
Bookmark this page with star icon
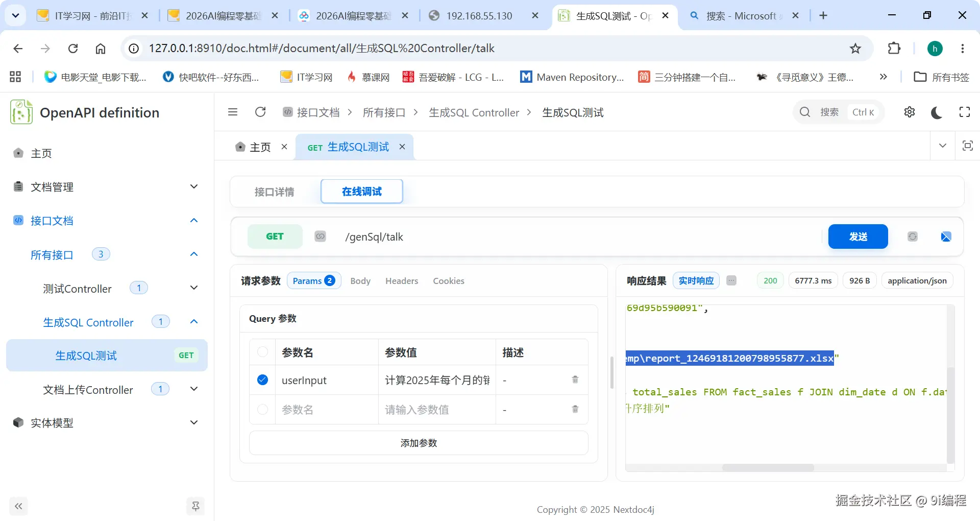click(855, 48)
